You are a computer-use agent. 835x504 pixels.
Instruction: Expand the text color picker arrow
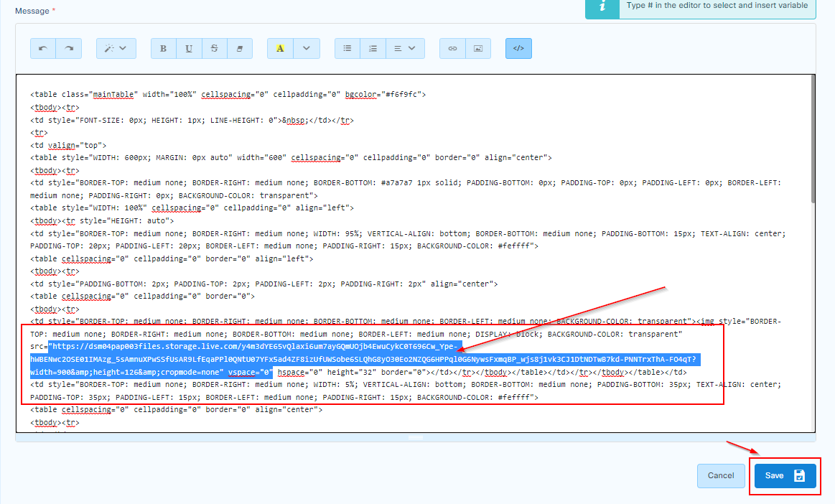click(307, 48)
